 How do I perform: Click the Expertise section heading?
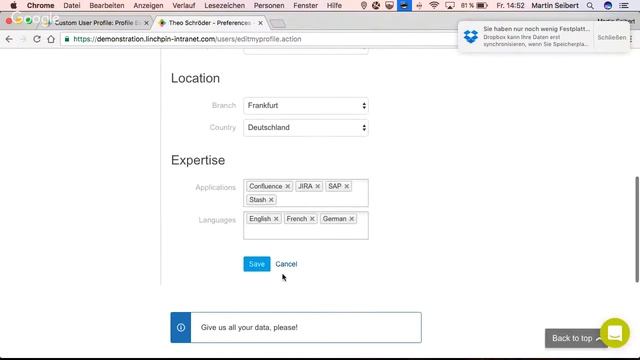(x=198, y=160)
